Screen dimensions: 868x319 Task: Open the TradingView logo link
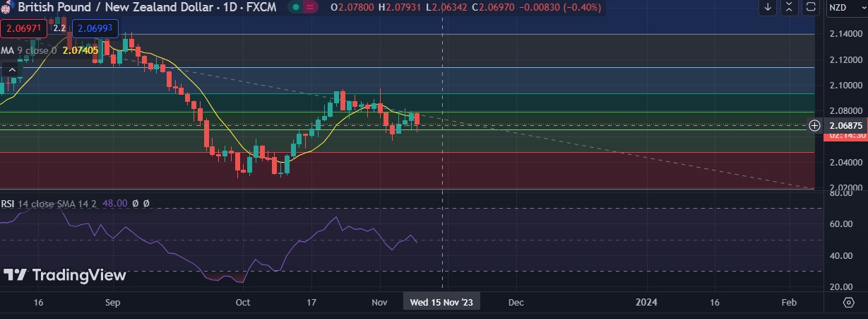coord(64,275)
